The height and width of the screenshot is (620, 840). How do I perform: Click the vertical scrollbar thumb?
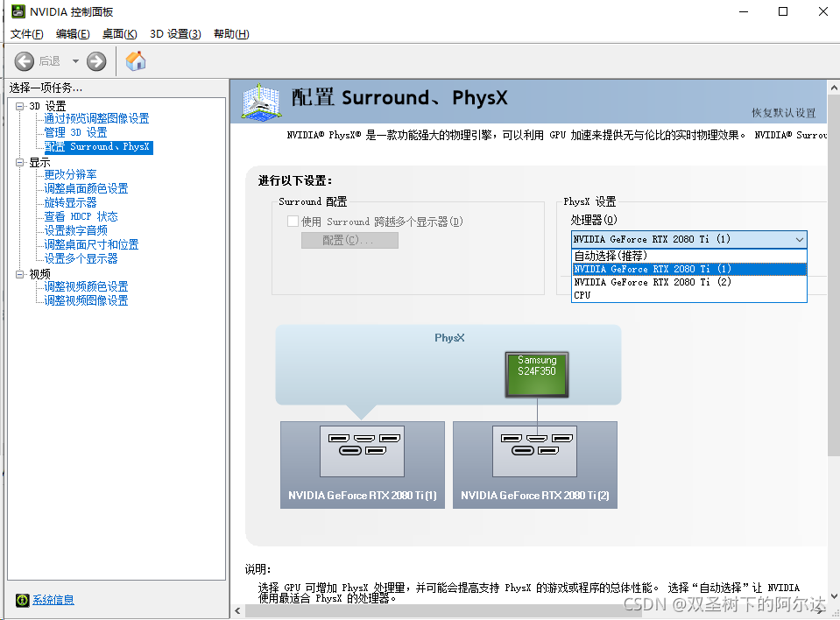(x=834, y=276)
